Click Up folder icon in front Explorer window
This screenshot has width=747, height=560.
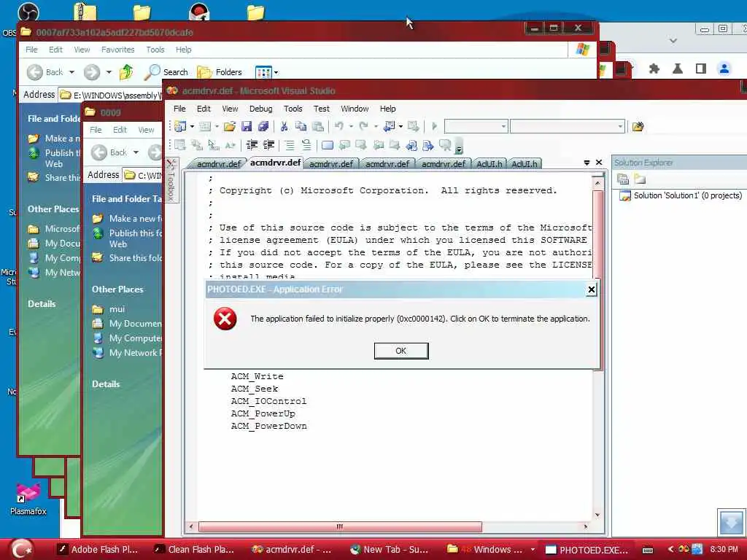(x=126, y=72)
